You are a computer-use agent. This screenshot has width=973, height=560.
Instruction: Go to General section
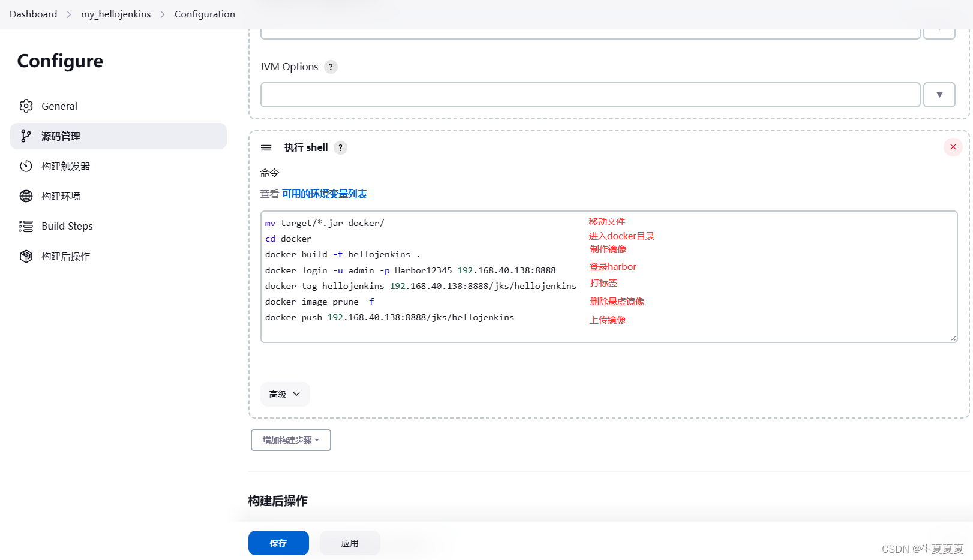(x=118, y=106)
